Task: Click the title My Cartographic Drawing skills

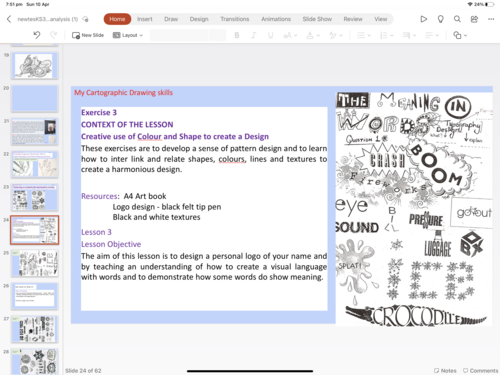Action: [123, 93]
